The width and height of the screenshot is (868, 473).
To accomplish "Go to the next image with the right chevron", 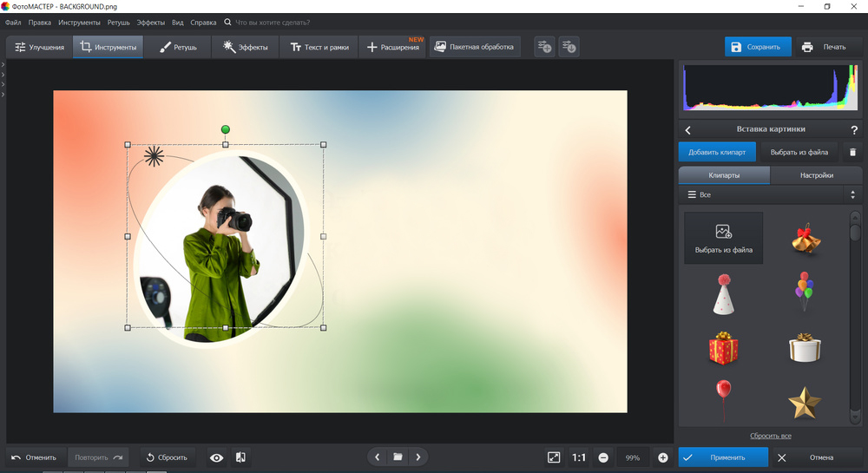I will click(418, 457).
